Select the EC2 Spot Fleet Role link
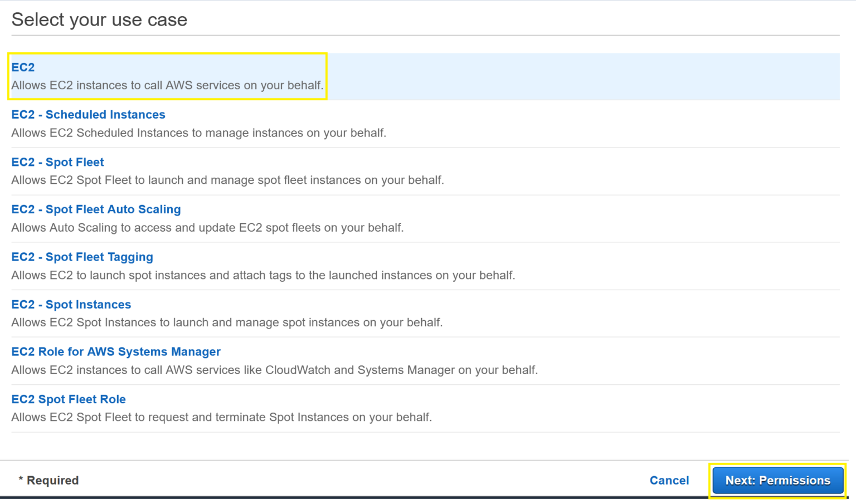856x504 pixels. 69,399
